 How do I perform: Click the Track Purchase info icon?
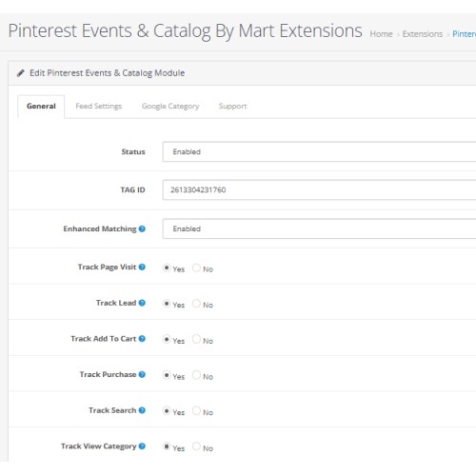[x=142, y=374]
